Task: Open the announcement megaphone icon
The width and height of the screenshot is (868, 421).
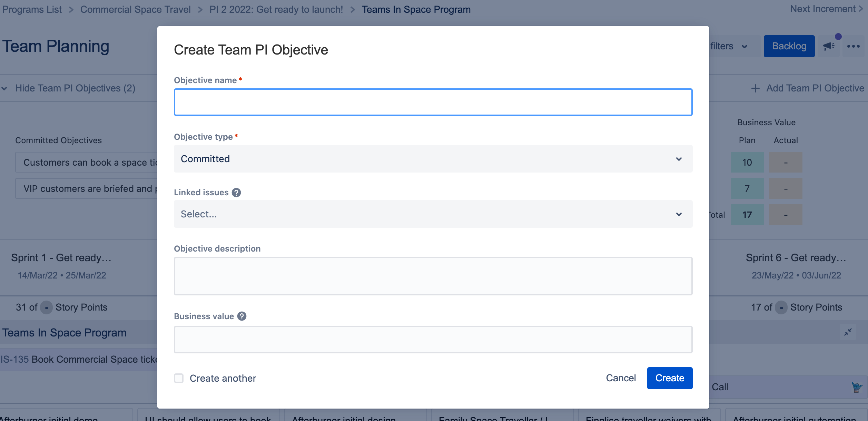Action: (x=828, y=46)
